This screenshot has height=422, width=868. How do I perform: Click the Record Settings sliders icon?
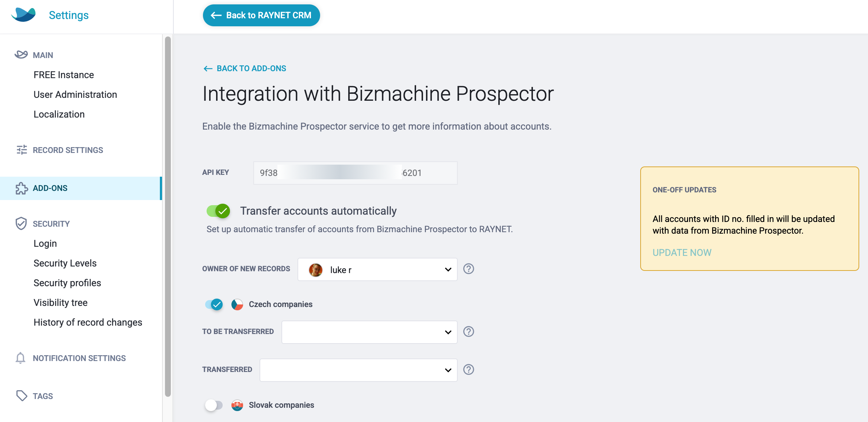point(22,150)
